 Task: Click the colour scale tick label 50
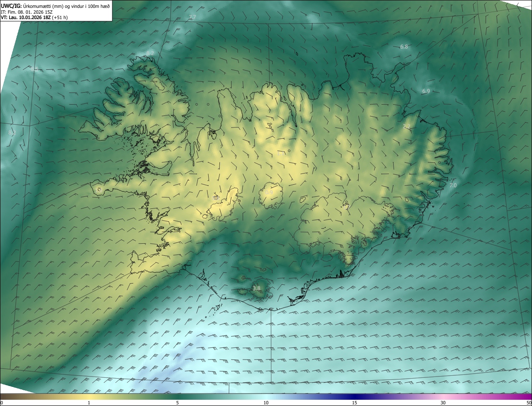coord(529,403)
